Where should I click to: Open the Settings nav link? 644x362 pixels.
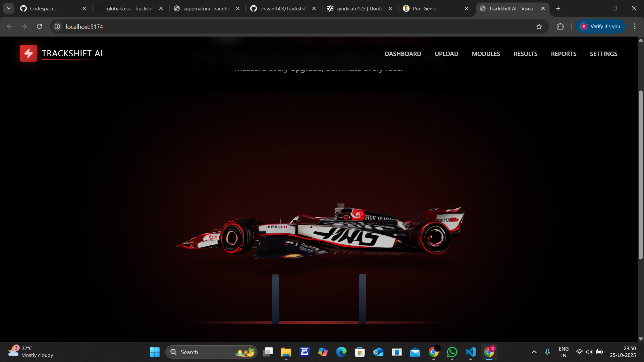(x=603, y=54)
